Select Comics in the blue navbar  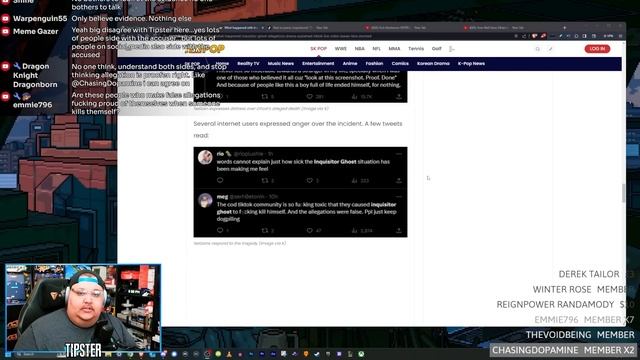tap(400, 64)
